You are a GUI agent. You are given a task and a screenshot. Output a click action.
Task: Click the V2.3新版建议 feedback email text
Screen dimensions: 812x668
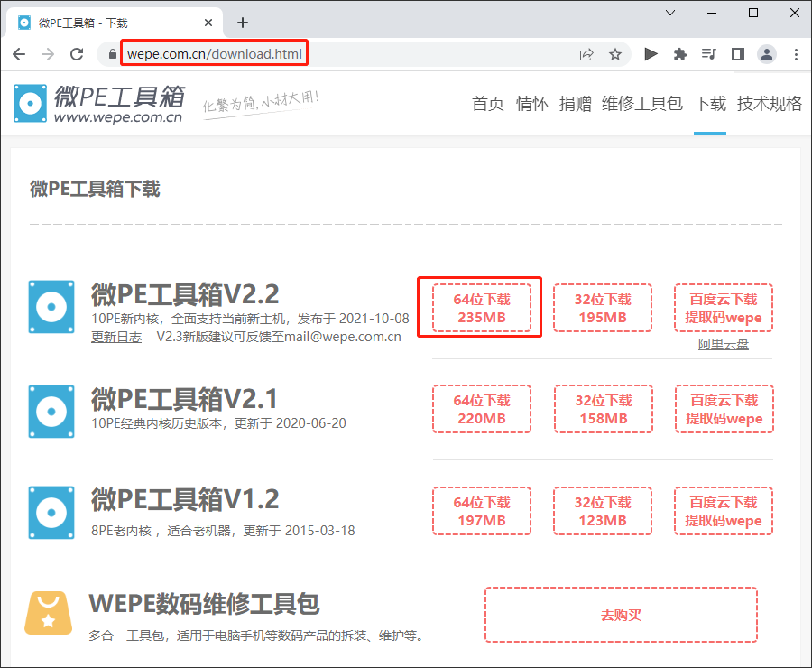[279, 337]
